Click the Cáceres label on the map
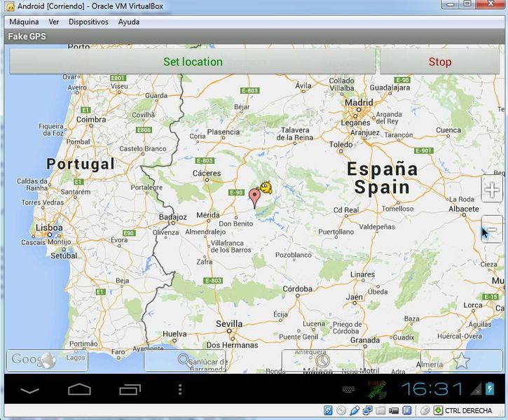 click(207, 173)
